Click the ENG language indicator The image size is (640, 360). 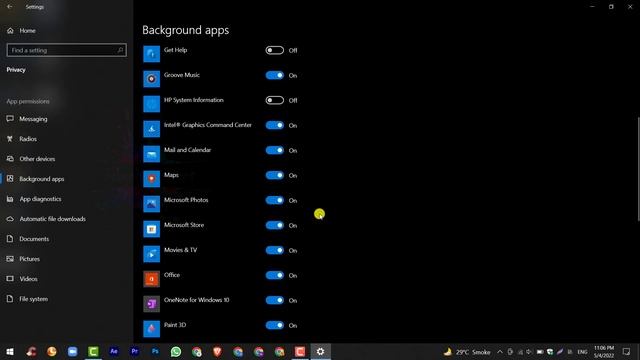[582, 352]
